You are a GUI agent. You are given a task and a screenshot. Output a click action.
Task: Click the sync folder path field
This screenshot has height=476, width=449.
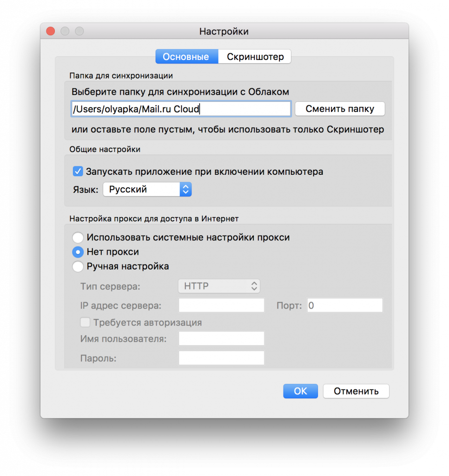click(181, 109)
